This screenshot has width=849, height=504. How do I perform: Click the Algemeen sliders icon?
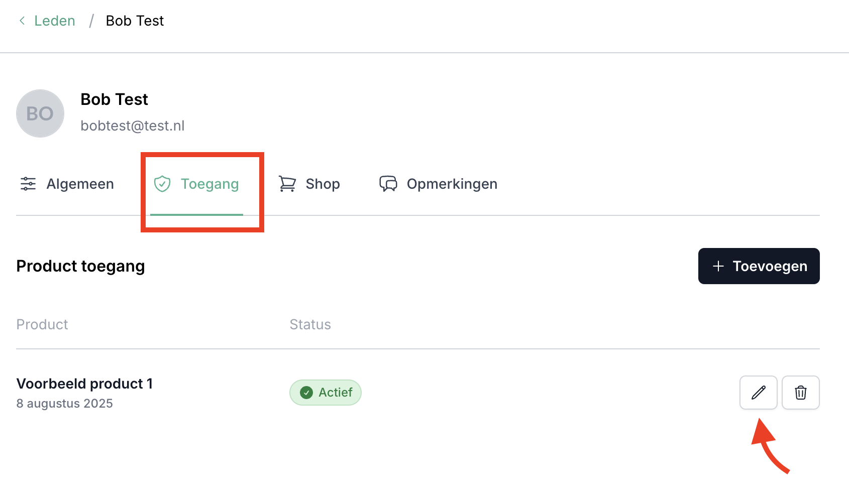28,184
